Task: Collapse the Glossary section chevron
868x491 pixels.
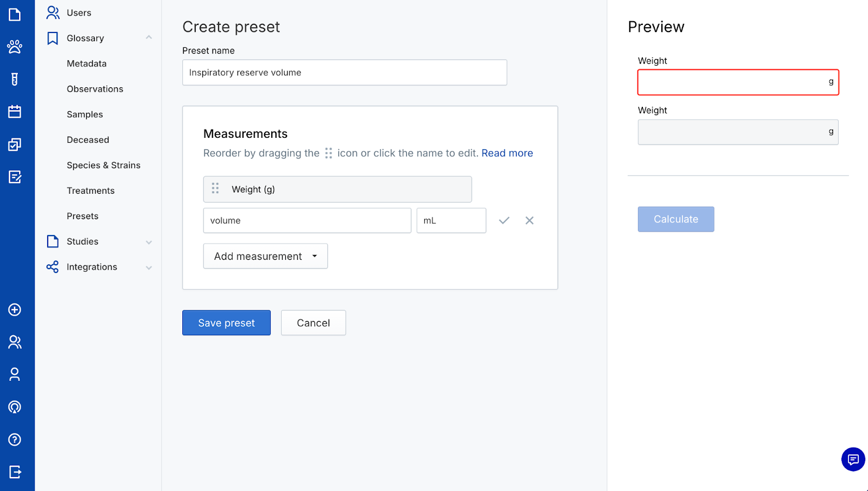Action: [x=149, y=37]
